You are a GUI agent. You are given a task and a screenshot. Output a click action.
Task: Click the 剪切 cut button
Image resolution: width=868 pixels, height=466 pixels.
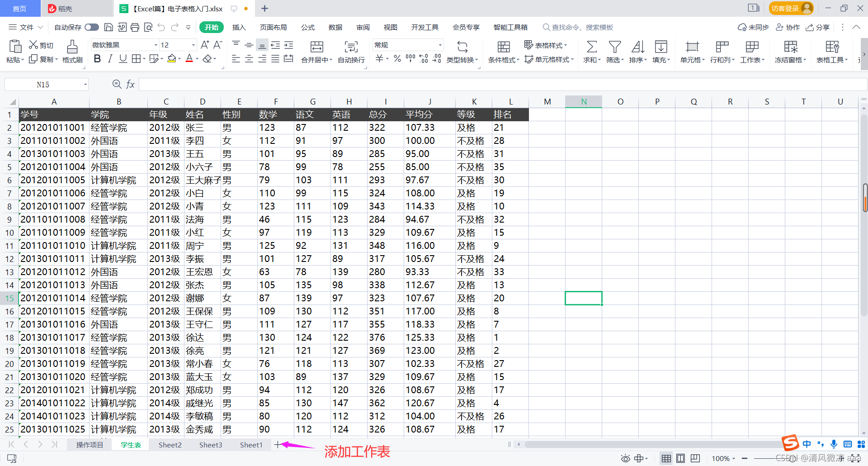(41, 45)
